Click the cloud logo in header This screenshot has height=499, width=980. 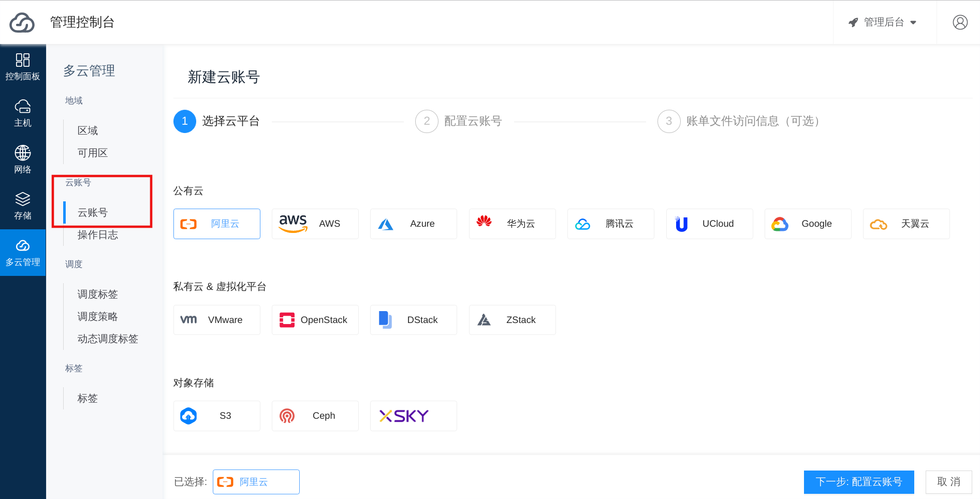coord(22,23)
